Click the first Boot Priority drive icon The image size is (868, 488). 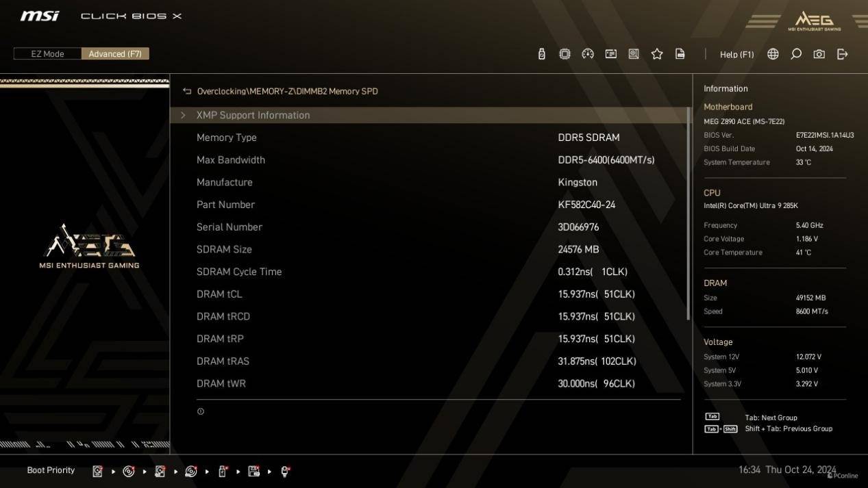98,471
